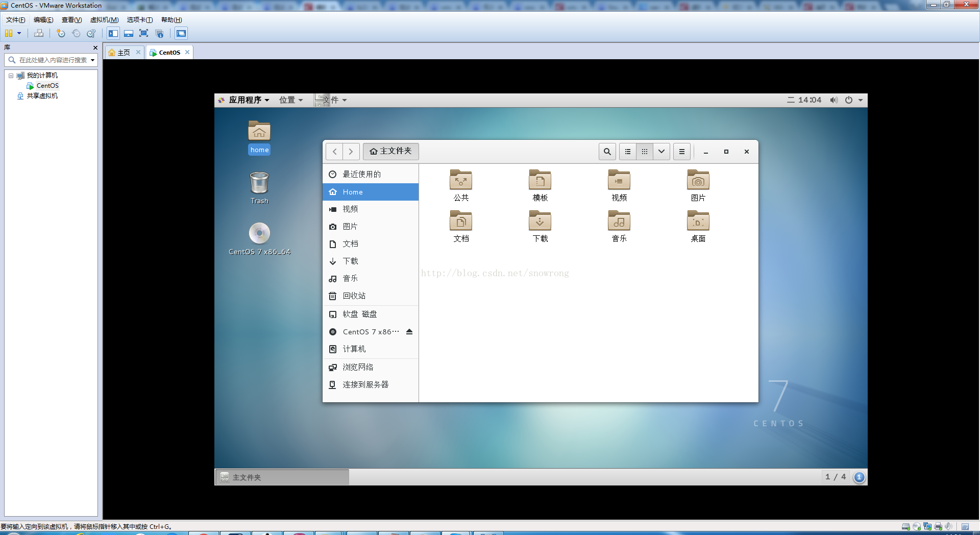Open VMware 选项卡(T) menu
The height and width of the screenshot is (535, 980).
(x=140, y=20)
